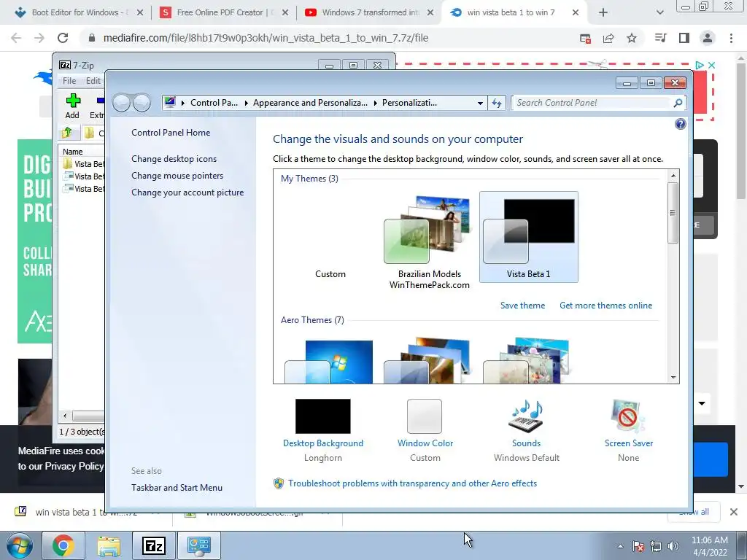The width and height of the screenshot is (747, 560).
Task: Click the themes list scroll up arrow
Action: point(673,176)
